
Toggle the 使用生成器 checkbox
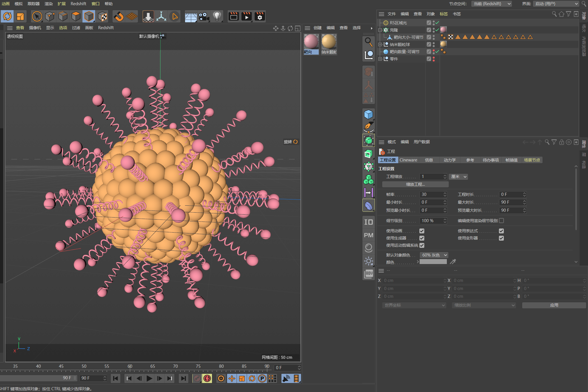[422, 238]
